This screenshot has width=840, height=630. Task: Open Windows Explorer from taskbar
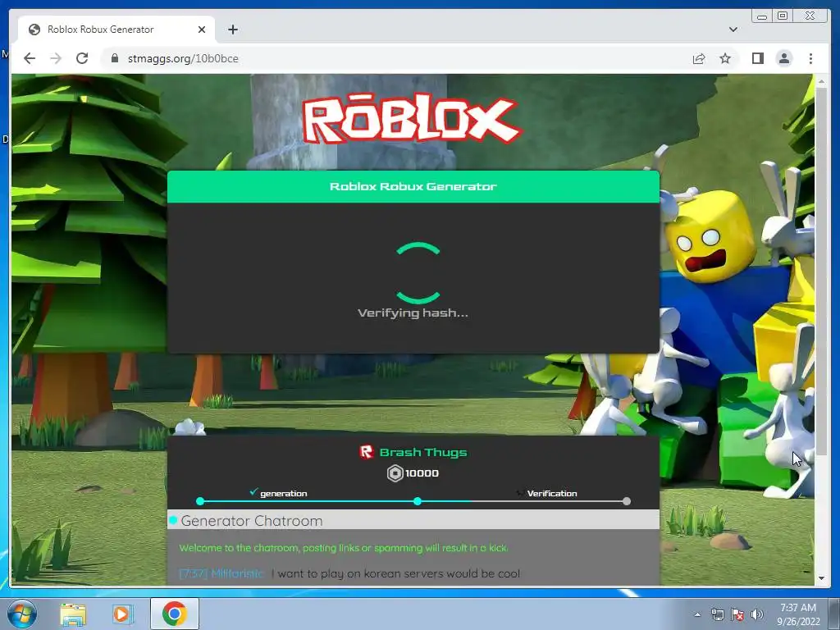click(x=73, y=614)
